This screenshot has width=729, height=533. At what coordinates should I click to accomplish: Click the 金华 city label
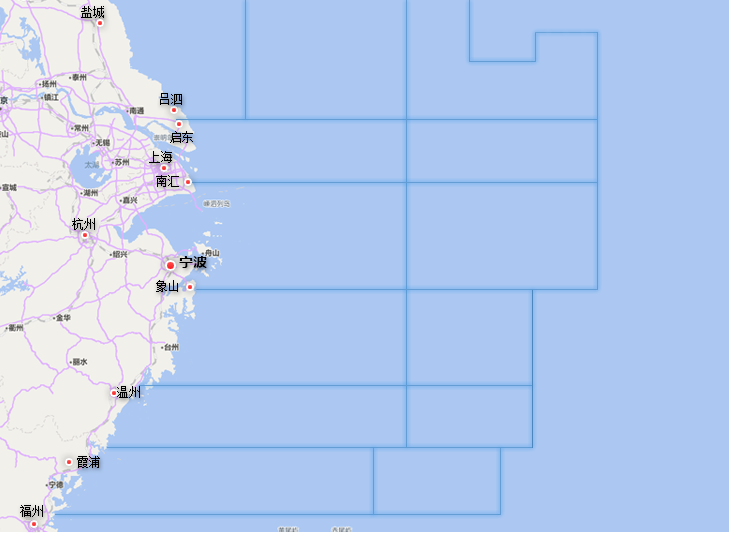(62, 318)
